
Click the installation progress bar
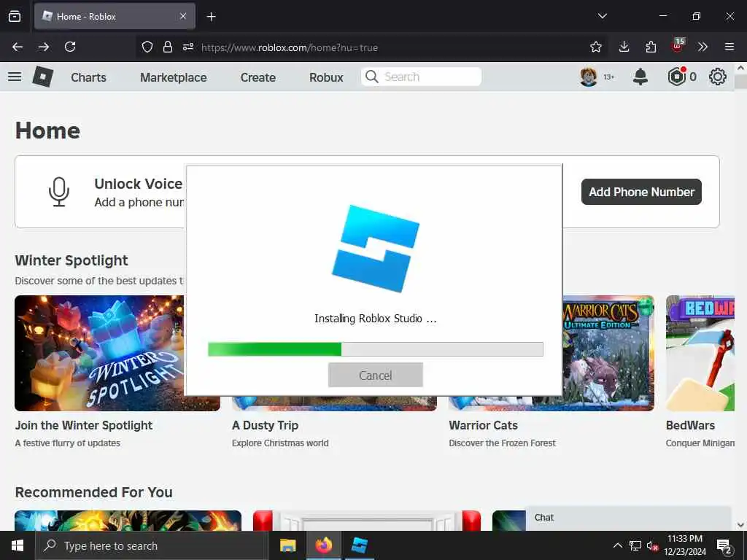click(376, 349)
